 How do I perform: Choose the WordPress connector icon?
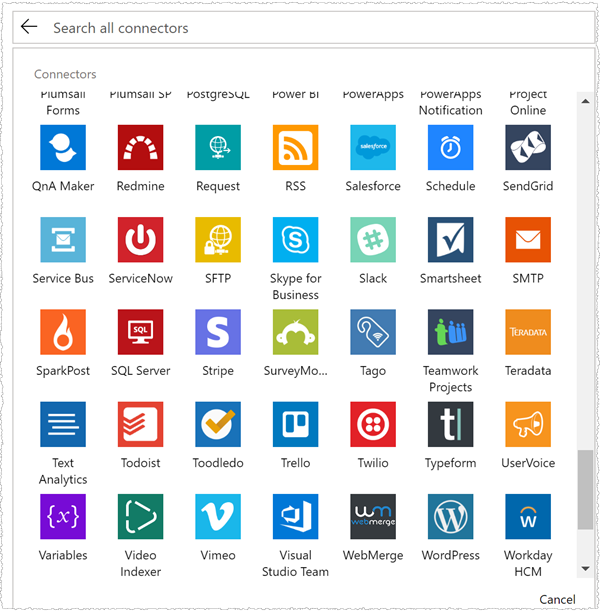[x=450, y=516]
